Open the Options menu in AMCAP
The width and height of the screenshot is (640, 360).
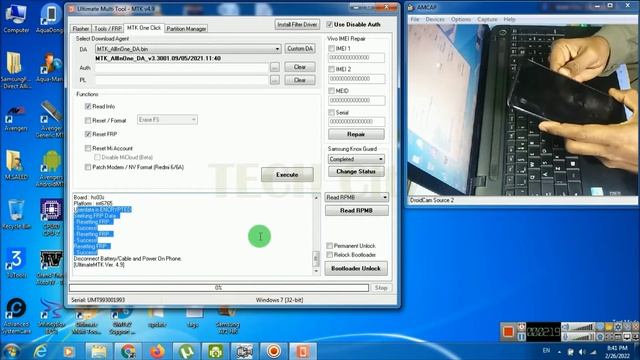pos(461,19)
